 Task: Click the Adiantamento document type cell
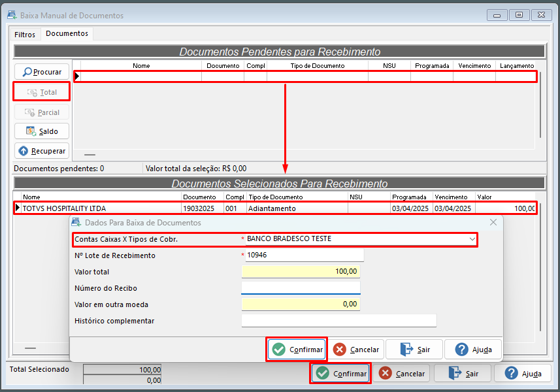pyautogui.click(x=297, y=208)
